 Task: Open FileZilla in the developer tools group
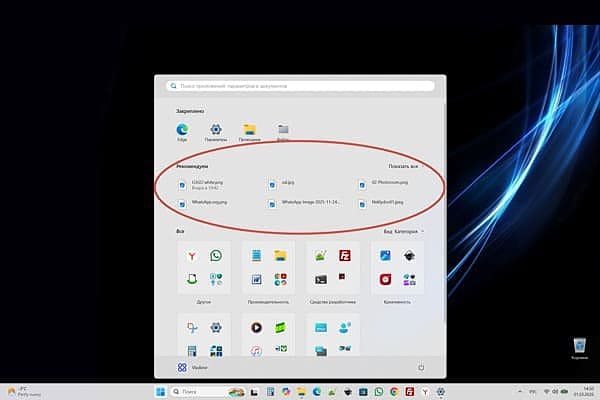pos(343,256)
